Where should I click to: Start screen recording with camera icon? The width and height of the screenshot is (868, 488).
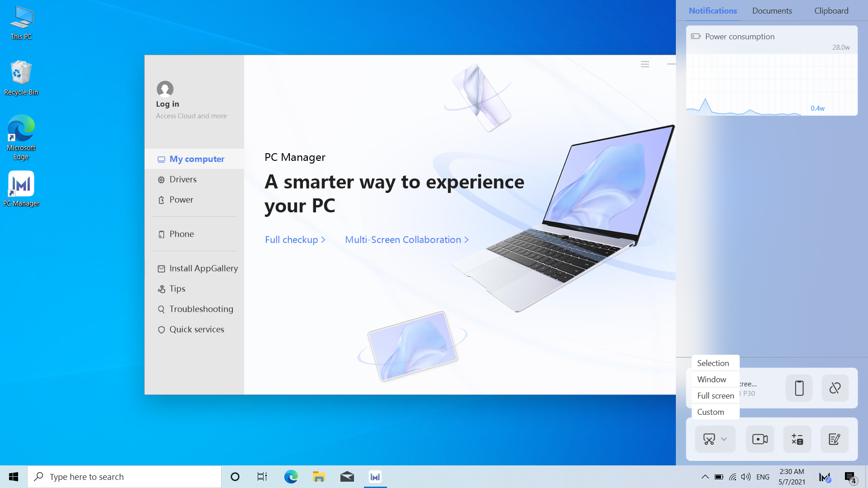[760, 439]
